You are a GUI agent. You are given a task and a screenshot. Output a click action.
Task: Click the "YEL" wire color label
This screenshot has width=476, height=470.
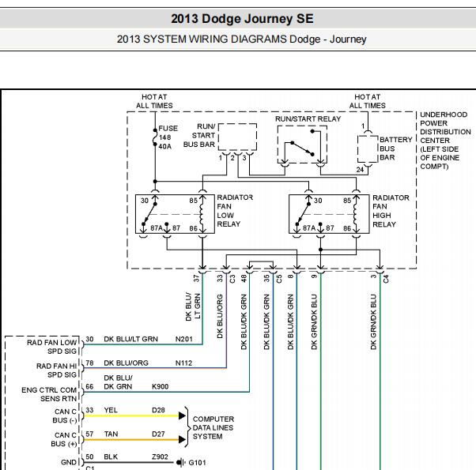111,410
